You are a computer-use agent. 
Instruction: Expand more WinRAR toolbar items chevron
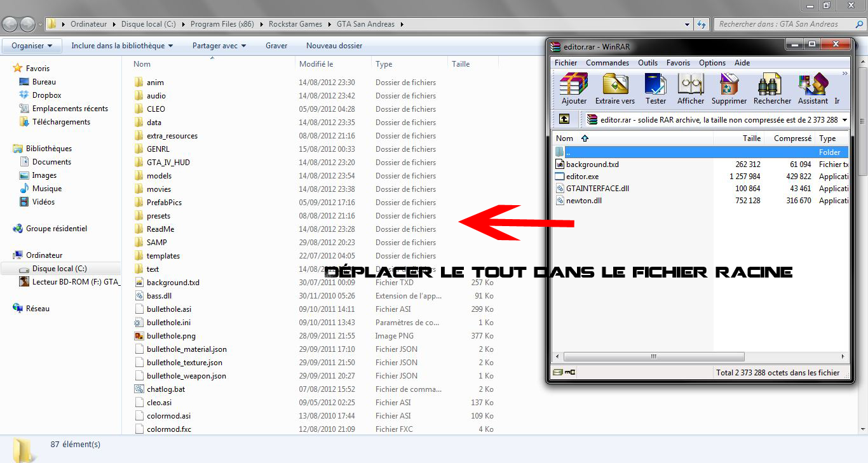click(x=845, y=74)
